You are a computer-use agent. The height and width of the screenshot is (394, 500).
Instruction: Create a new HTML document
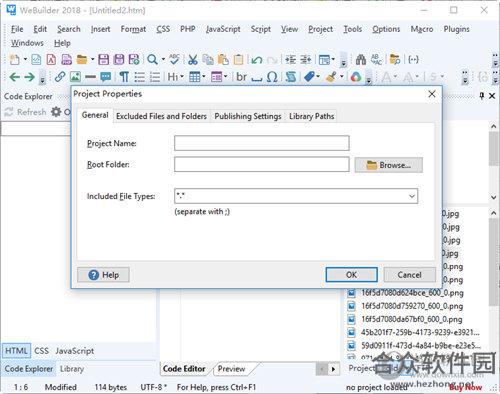click(36, 60)
